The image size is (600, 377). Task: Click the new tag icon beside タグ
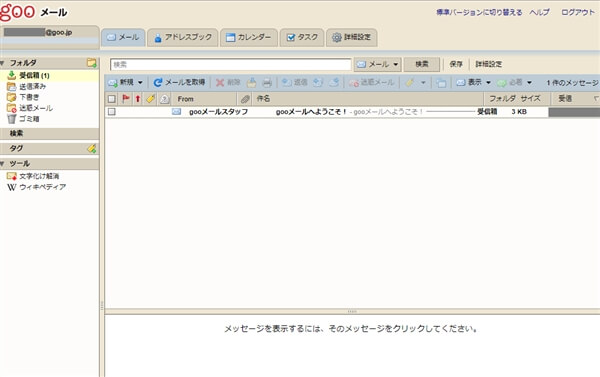pos(91,149)
